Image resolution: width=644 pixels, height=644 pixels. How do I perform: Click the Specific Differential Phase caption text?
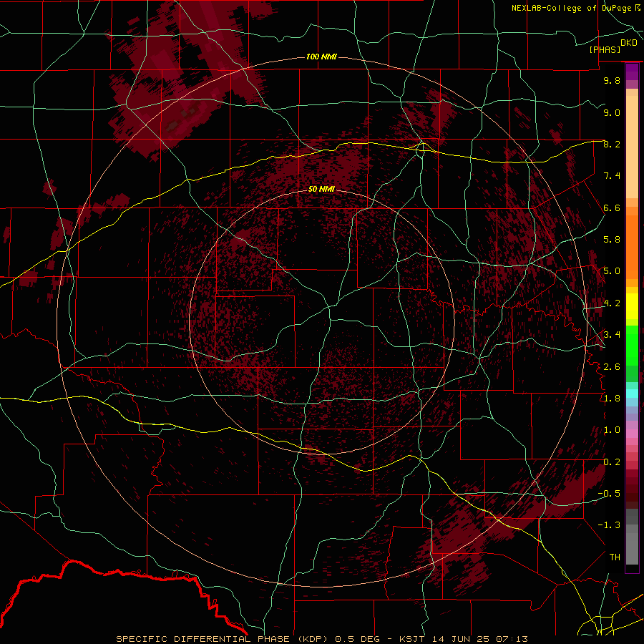click(x=322, y=639)
